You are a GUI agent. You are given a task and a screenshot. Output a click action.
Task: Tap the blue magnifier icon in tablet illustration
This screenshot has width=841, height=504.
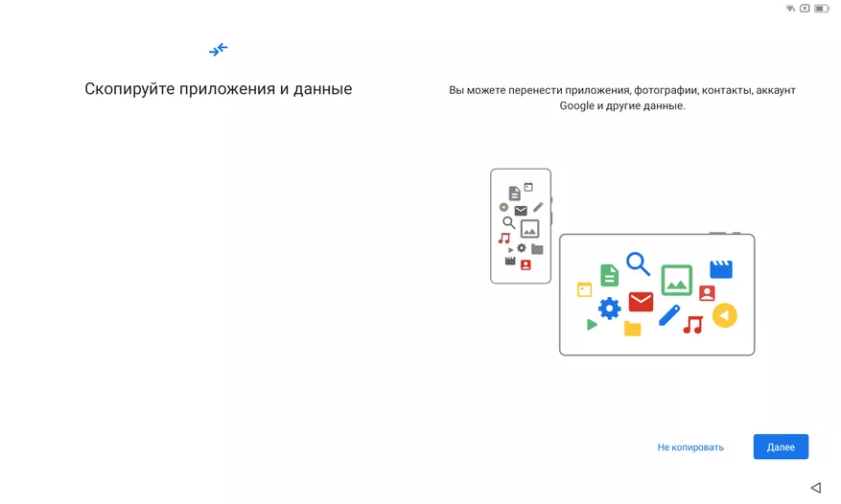(x=639, y=263)
